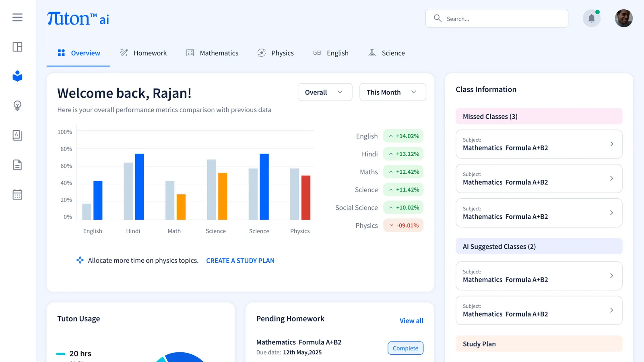Switch to the Overview tab
Image resolution: width=644 pixels, height=362 pixels.
pyautogui.click(x=78, y=53)
